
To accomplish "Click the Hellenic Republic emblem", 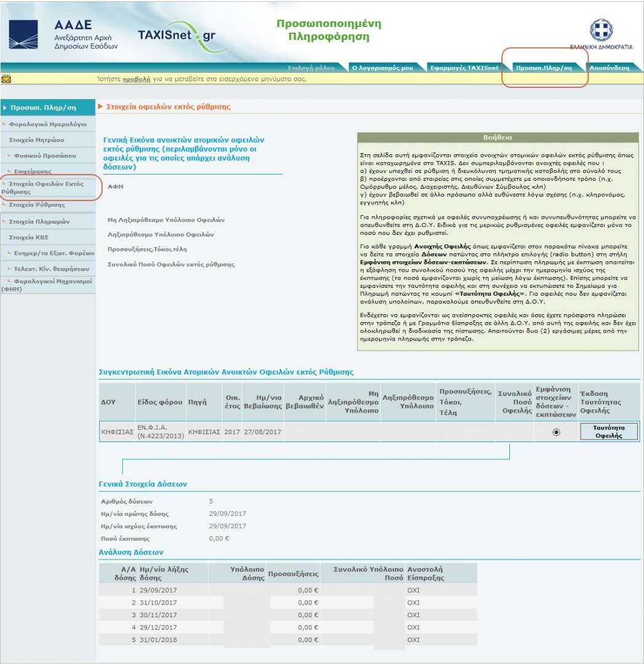I will click(600, 30).
